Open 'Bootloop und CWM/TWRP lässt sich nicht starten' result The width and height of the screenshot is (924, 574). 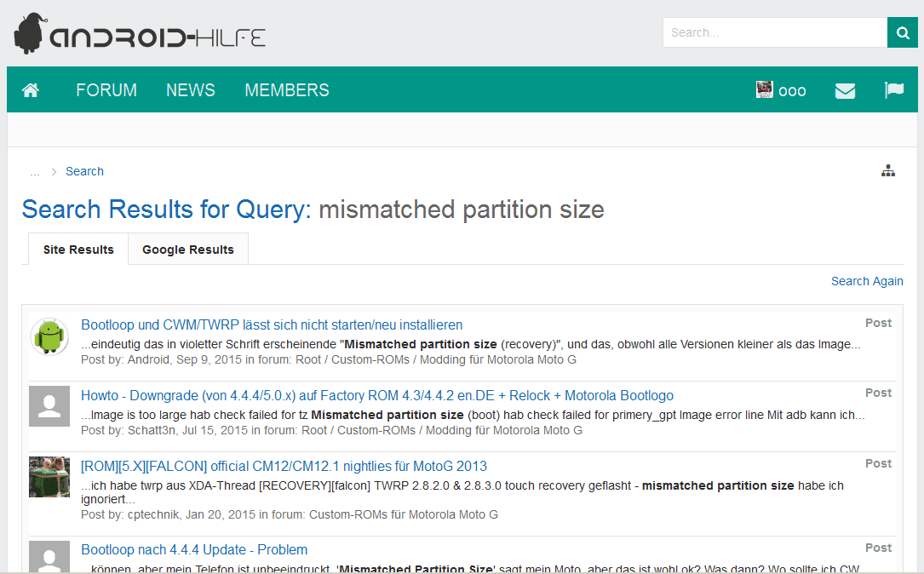[x=272, y=324]
